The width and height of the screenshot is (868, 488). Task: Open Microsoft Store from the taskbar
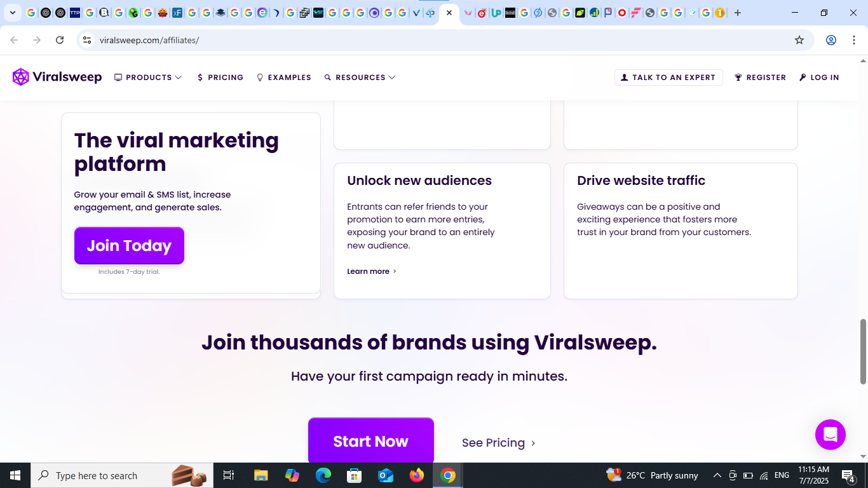[355, 475]
